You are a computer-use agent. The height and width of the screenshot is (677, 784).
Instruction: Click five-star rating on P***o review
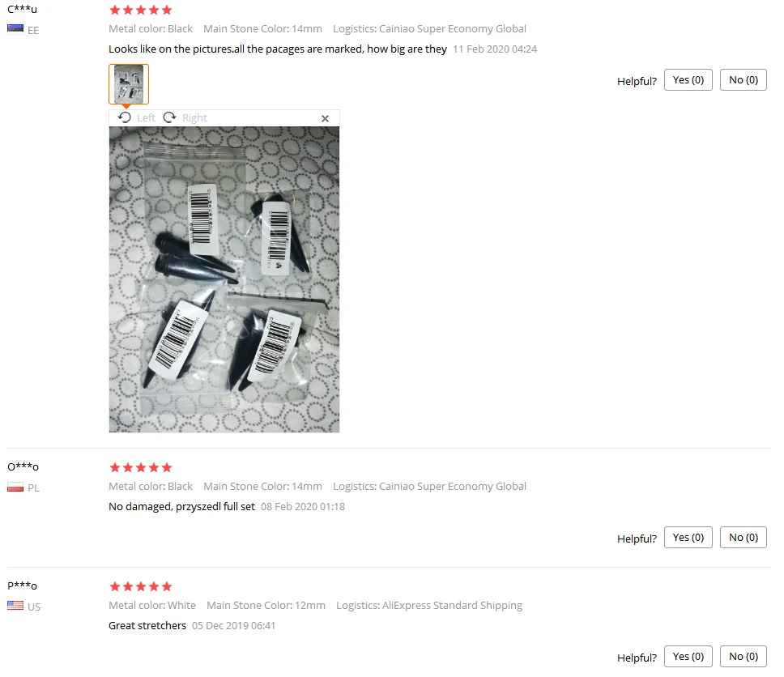140,586
